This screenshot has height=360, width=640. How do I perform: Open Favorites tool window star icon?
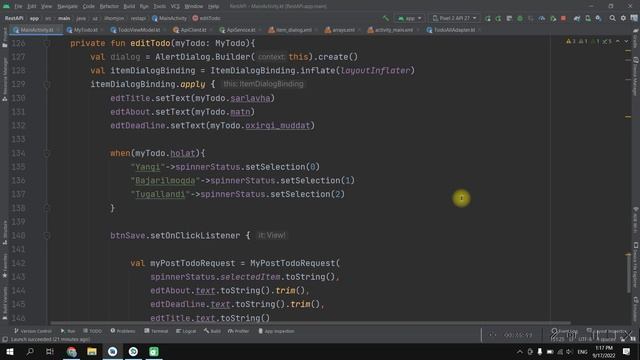4,265
